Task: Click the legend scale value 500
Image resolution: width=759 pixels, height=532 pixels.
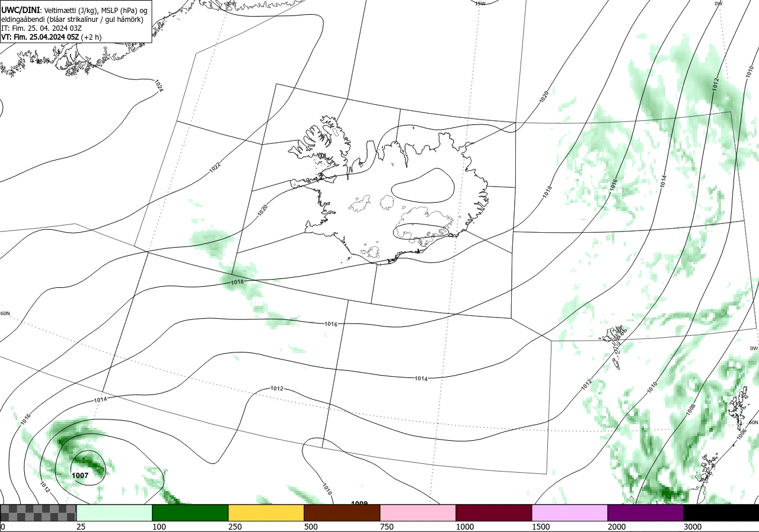Action: tap(311, 527)
